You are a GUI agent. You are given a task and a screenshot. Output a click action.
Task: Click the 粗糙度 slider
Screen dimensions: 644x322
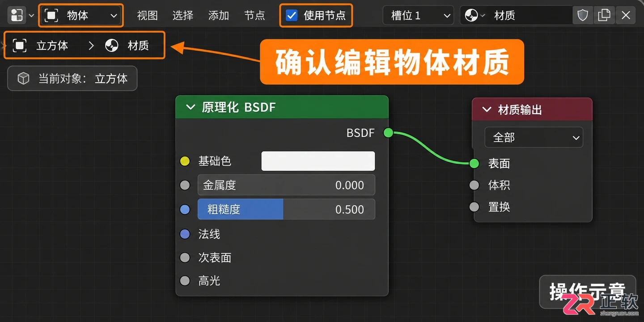point(286,209)
